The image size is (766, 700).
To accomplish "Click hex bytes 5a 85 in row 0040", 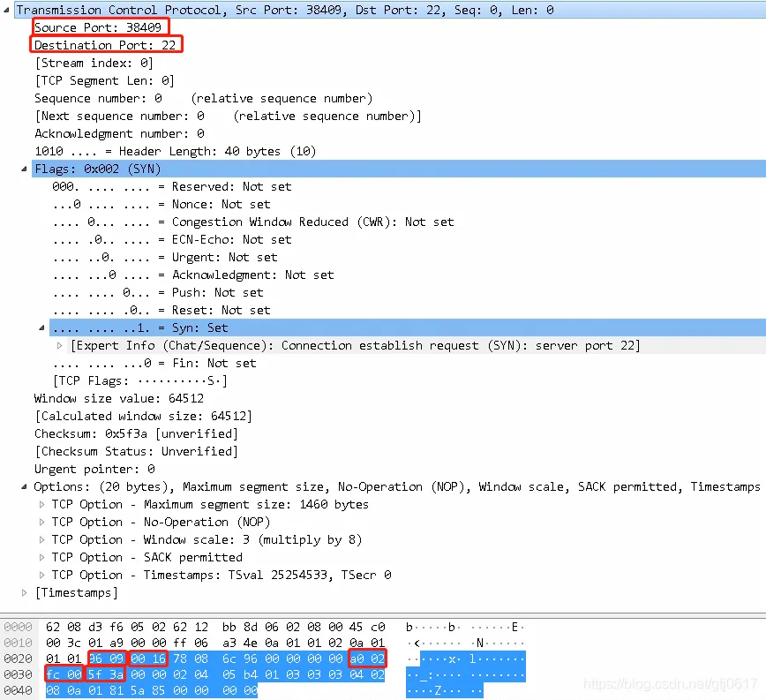I will click(x=148, y=690).
